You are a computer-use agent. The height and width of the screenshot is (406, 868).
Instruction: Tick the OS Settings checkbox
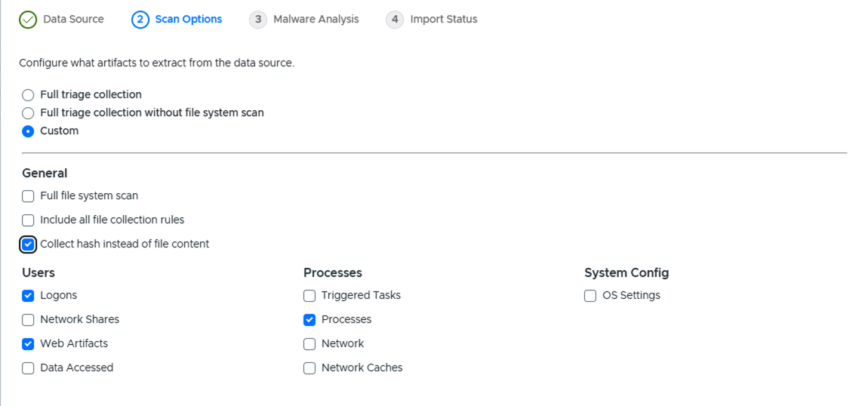point(590,296)
